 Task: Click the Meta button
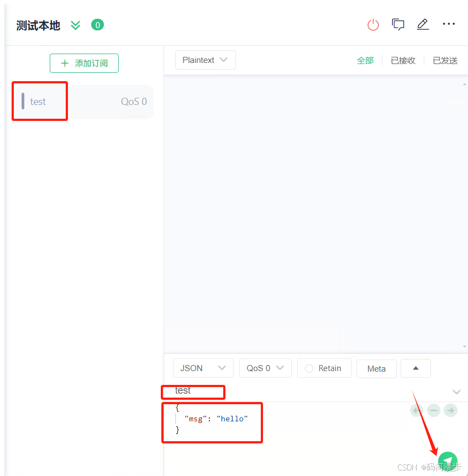pos(377,368)
